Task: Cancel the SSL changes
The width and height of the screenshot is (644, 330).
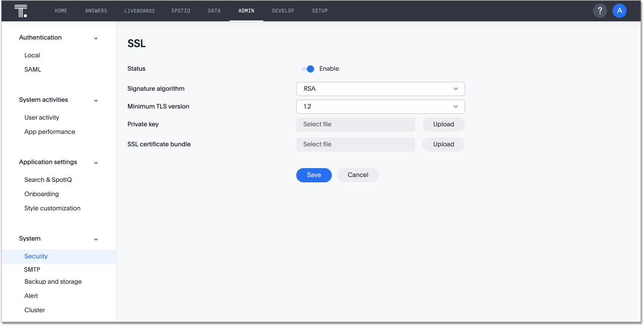Action: (x=358, y=175)
